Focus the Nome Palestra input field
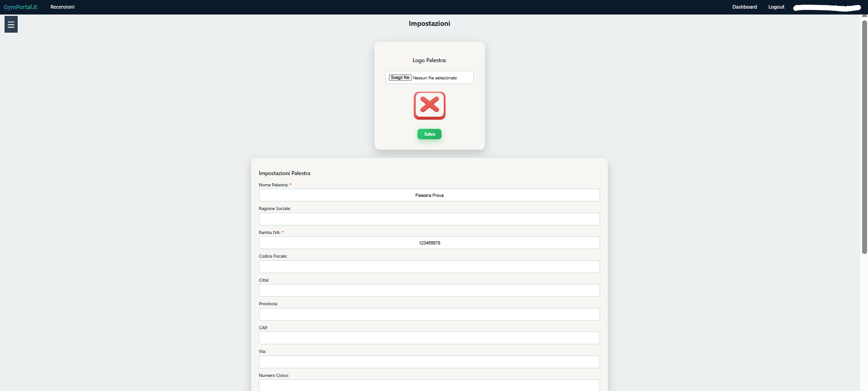Viewport: 868px width, 391px height. [429, 195]
